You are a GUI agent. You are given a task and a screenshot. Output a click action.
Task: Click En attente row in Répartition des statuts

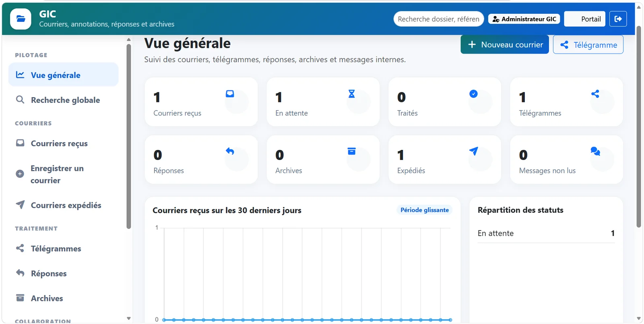(x=546, y=233)
